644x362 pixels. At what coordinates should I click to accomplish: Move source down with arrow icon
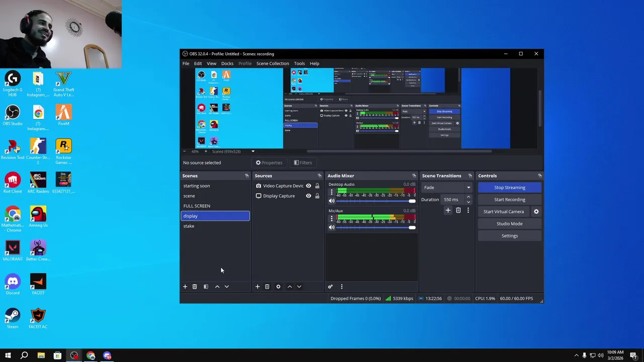(299, 287)
